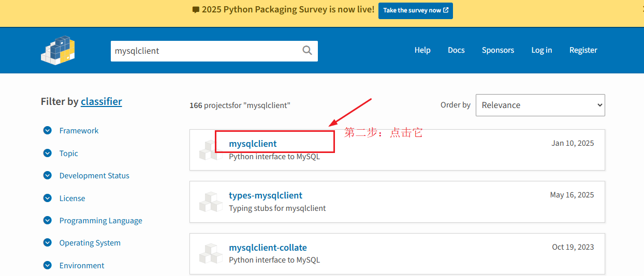Expand the Environment filter chevron
Image resolution: width=644 pixels, height=276 pixels.
pos(48,265)
